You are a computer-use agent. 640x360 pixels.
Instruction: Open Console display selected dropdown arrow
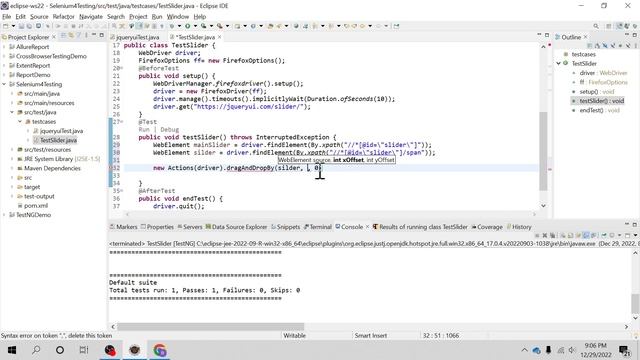tap(620, 236)
